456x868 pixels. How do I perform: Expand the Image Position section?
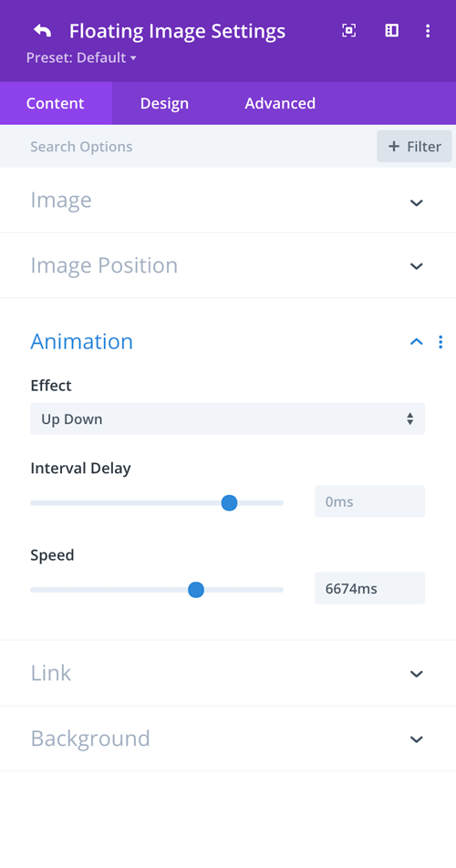pos(228,265)
